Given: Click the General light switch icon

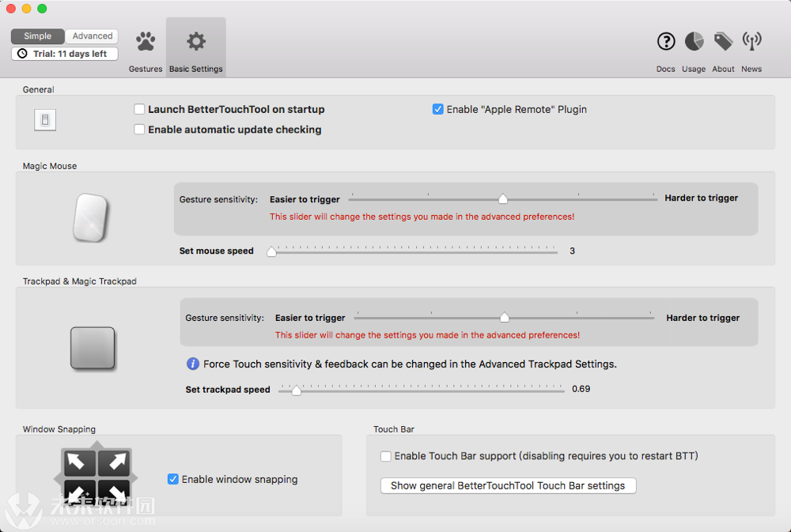Looking at the screenshot, I should coord(45,120).
